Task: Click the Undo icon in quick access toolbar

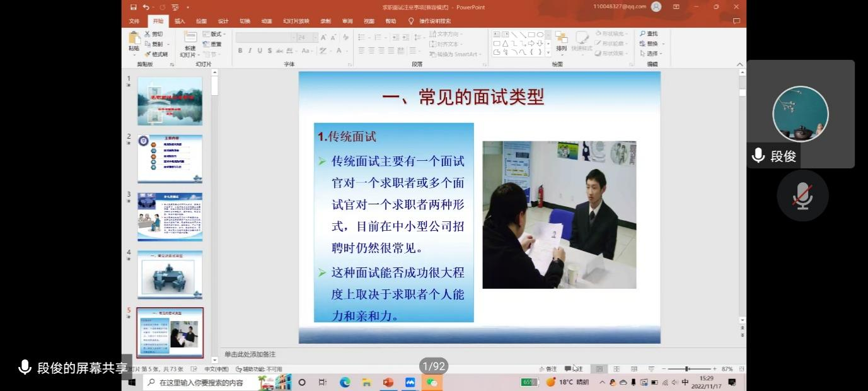Action: (x=146, y=7)
